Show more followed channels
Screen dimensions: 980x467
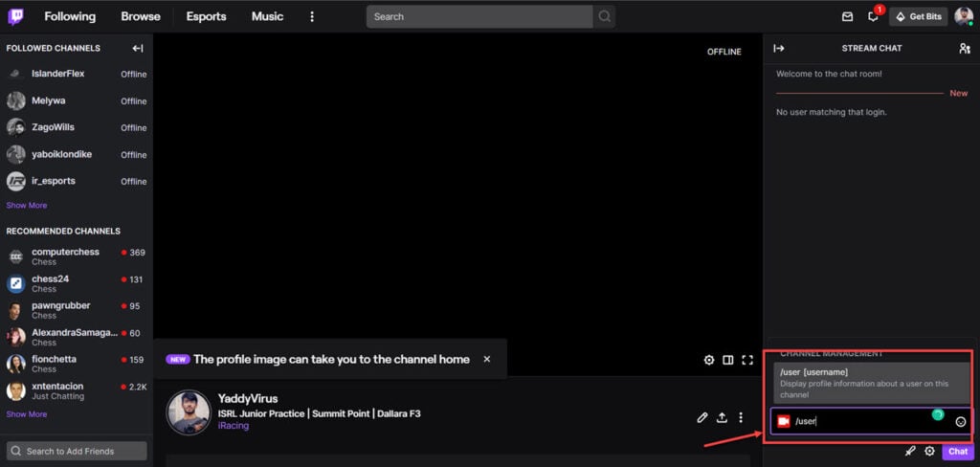point(26,205)
